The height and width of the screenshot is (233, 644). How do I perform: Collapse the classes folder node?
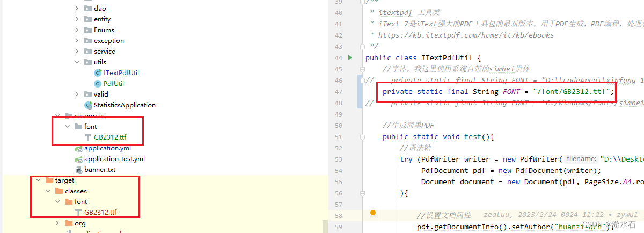[x=48, y=191]
